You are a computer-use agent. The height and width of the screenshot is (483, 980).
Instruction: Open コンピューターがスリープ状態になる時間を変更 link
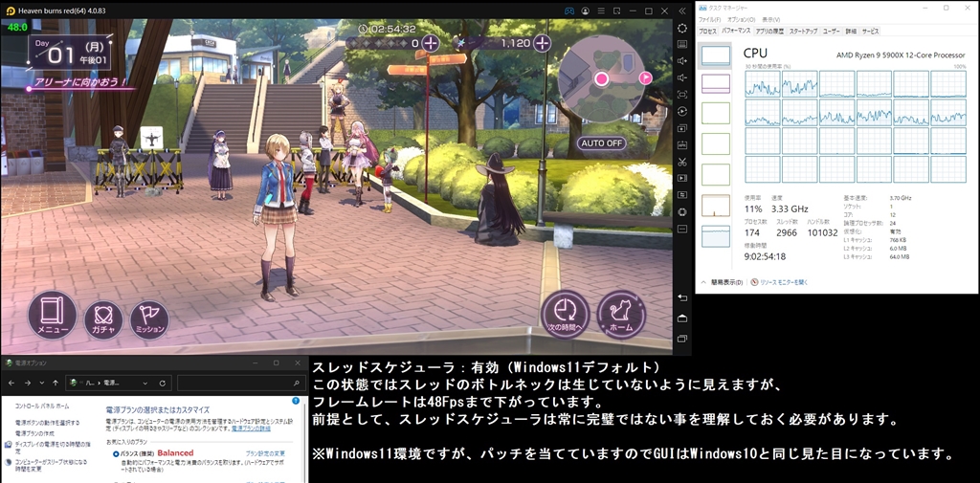(52, 466)
